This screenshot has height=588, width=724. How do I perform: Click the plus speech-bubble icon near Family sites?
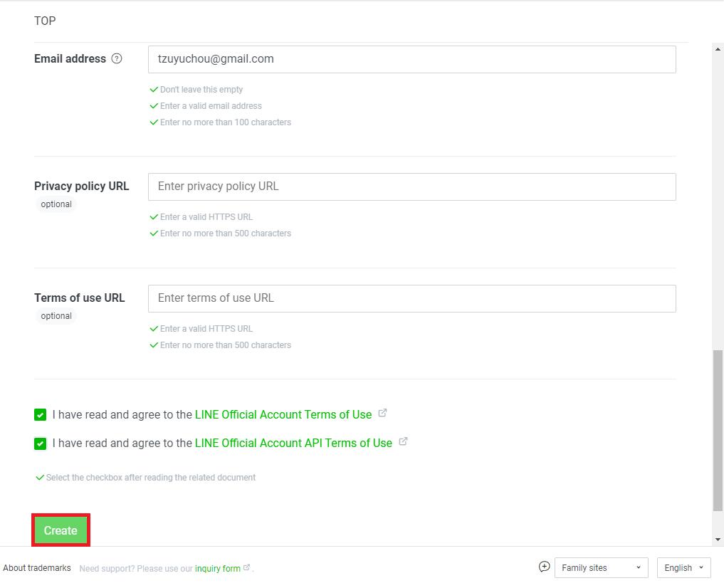coord(545,567)
